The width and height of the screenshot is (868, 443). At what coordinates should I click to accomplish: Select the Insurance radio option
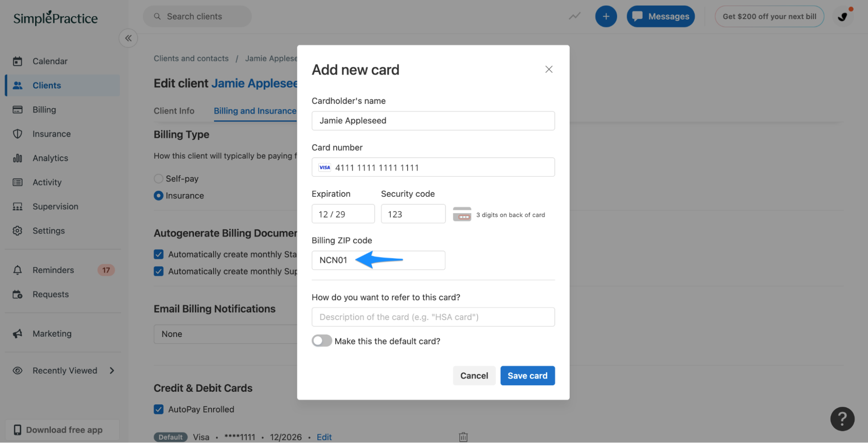click(158, 196)
